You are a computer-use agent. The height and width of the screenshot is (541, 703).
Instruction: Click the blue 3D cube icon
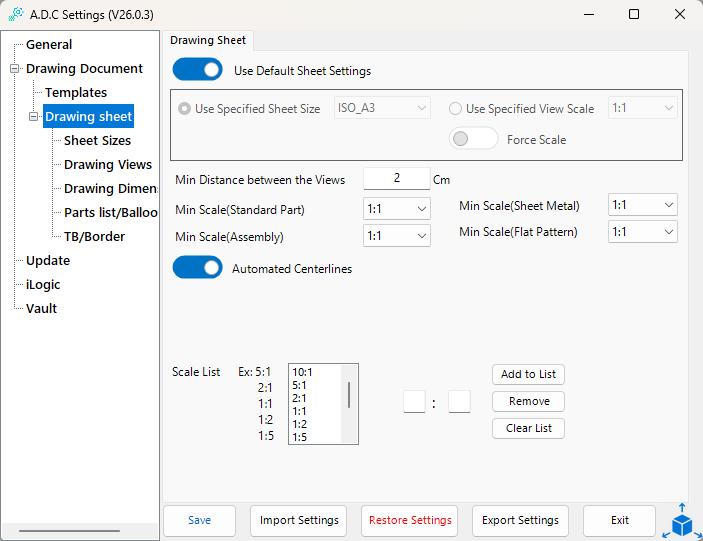click(682, 523)
